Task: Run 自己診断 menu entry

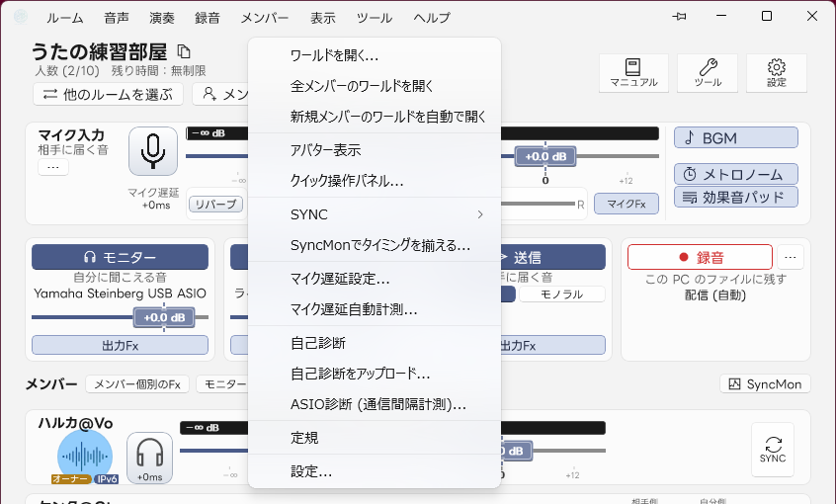Action: click(375, 343)
